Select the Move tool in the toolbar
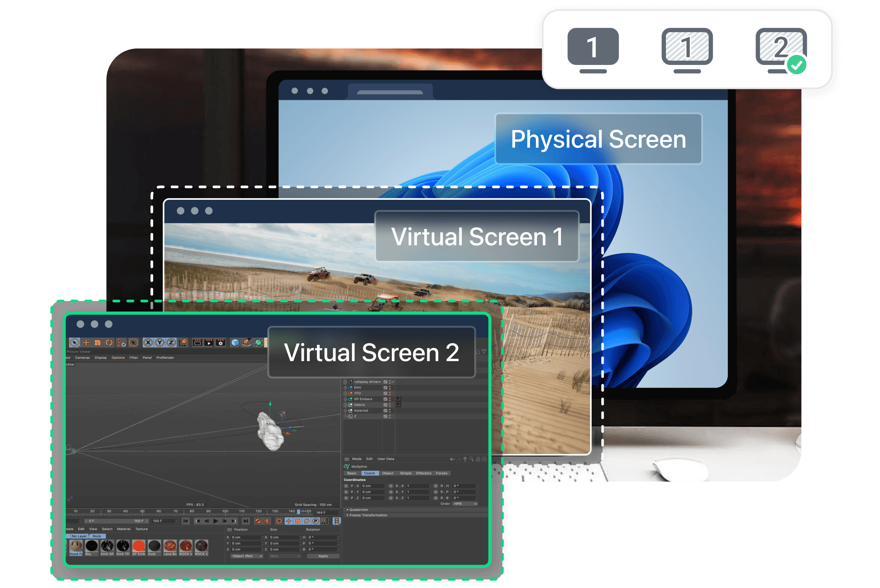This screenshot has height=588, width=880. [x=86, y=343]
